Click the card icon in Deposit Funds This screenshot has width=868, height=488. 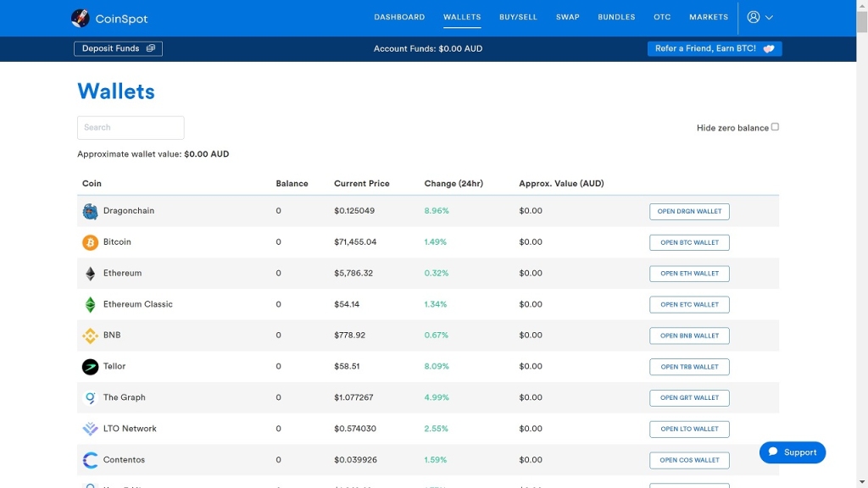pos(151,48)
